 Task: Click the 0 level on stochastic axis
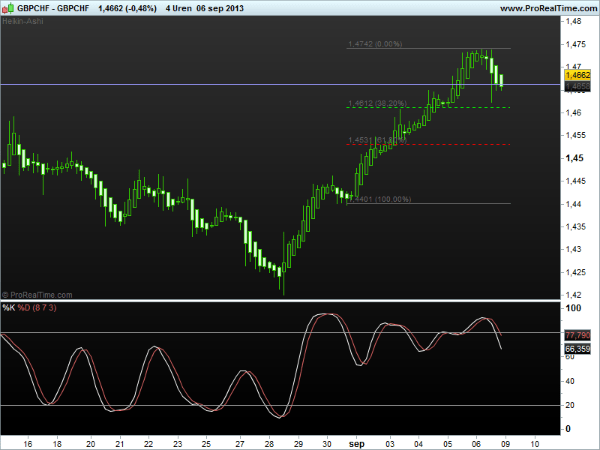(x=568, y=429)
